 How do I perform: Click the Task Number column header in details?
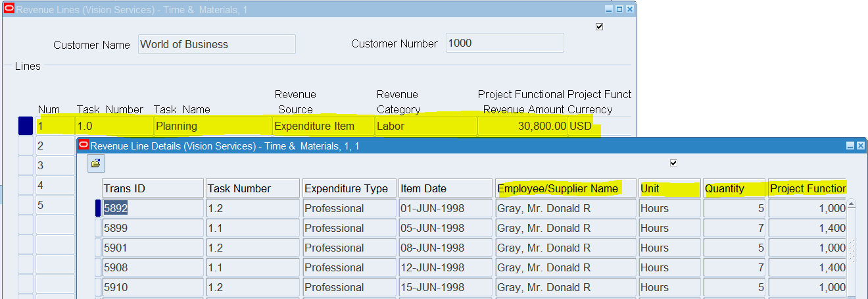click(253, 188)
